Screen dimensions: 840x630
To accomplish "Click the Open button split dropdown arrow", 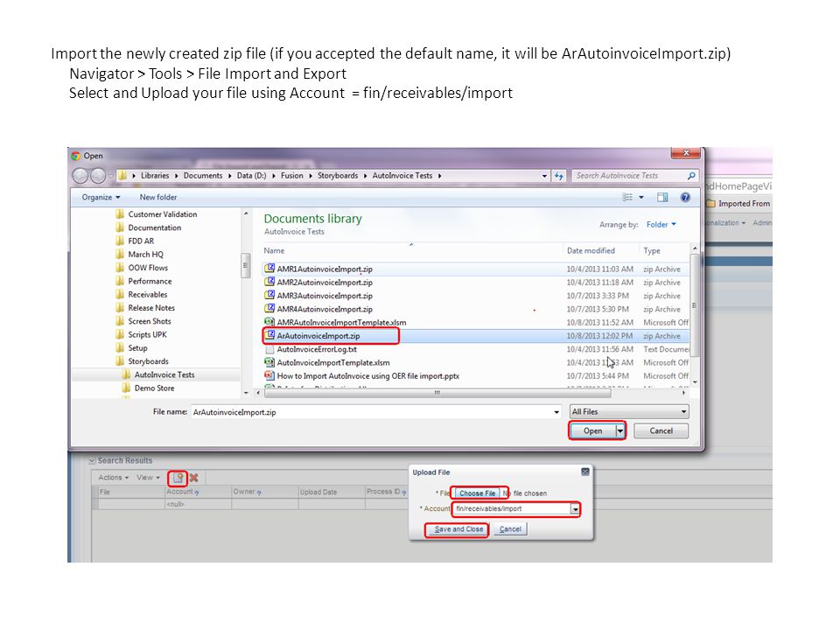I will [x=620, y=430].
